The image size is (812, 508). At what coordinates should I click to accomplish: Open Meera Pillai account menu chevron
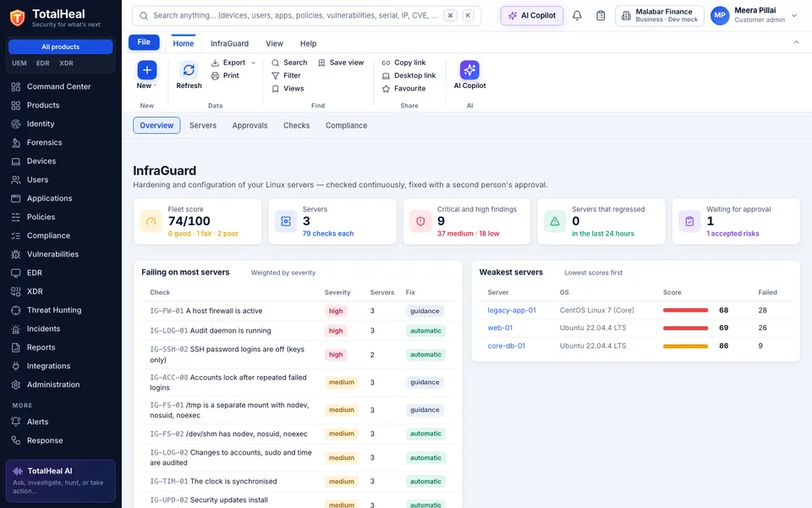(x=794, y=15)
